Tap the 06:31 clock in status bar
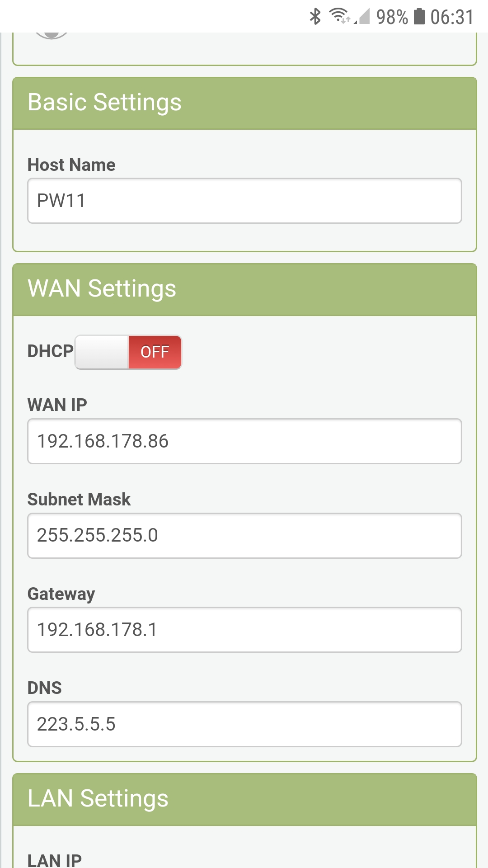 click(451, 17)
